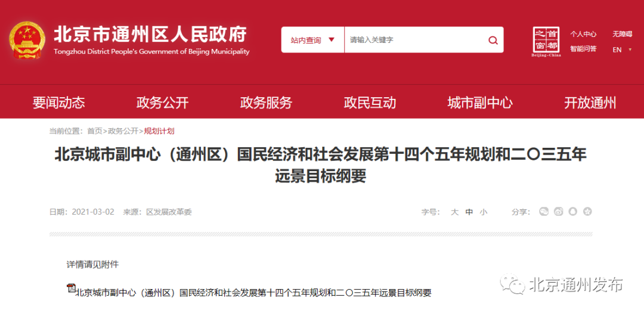
Task: Share the article to Weibo
Action: pyautogui.click(x=558, y=212)
